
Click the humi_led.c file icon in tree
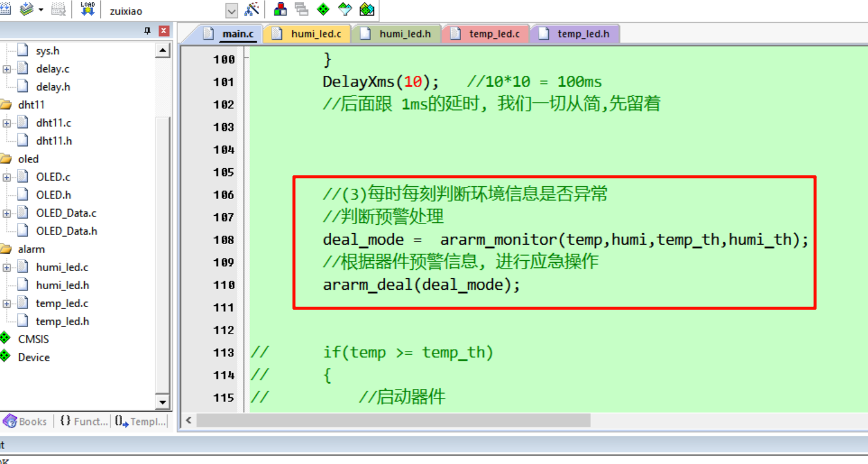(x=23, y=267)
